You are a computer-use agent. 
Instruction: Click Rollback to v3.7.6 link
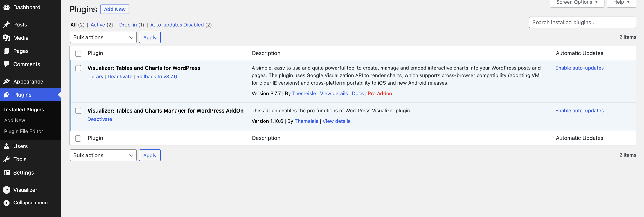click(156, 77)
